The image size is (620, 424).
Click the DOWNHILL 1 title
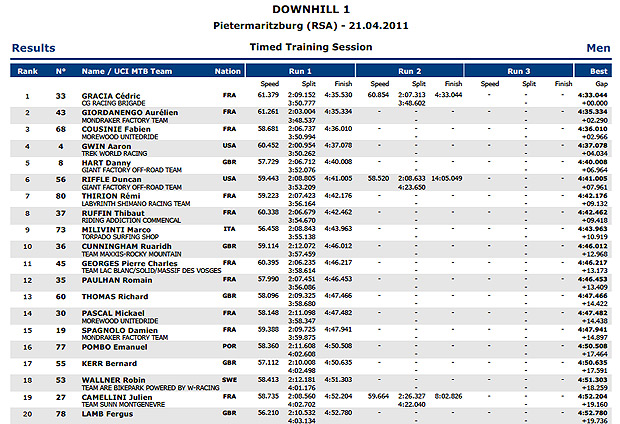(308, 7)
